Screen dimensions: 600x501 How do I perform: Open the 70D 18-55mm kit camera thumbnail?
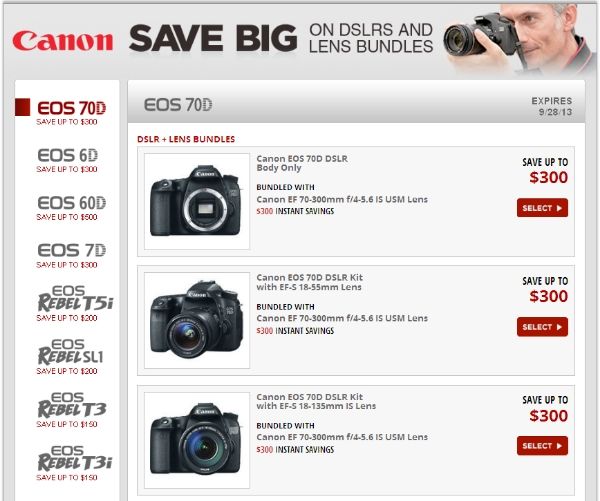(197, 320)
